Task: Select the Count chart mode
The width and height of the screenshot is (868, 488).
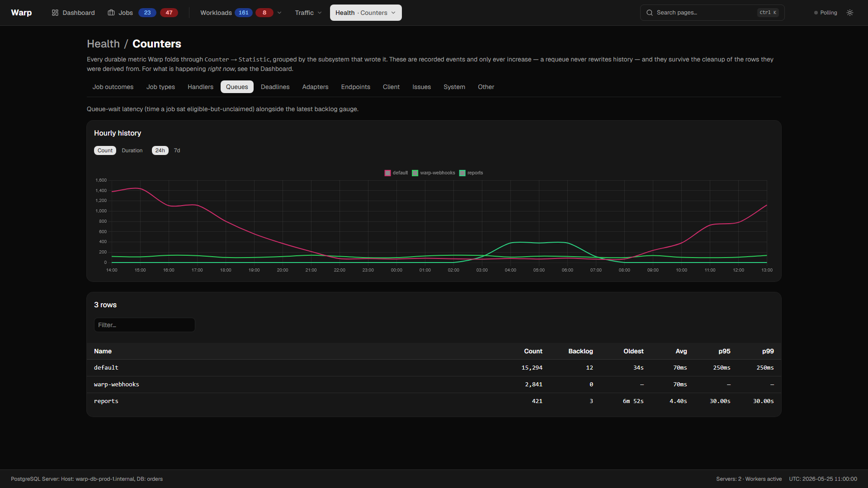Action: (105, 150)
